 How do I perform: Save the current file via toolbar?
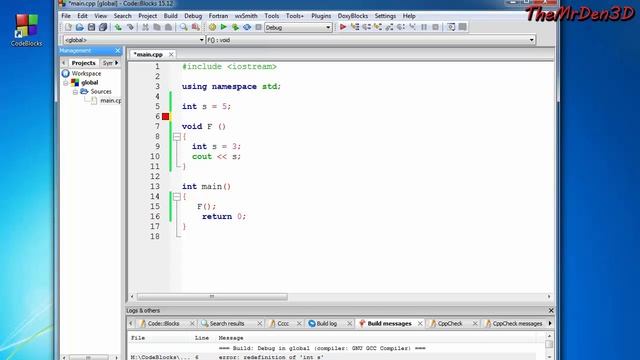(x=91, y=27)
